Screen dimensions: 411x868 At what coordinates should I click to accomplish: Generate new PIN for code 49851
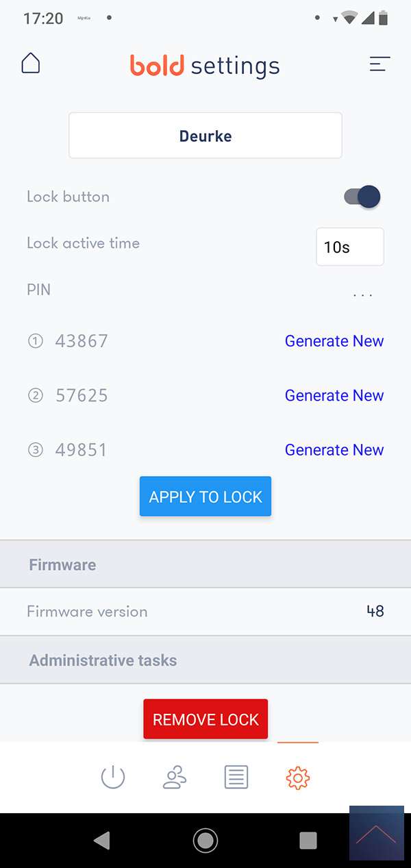[334, 450]
